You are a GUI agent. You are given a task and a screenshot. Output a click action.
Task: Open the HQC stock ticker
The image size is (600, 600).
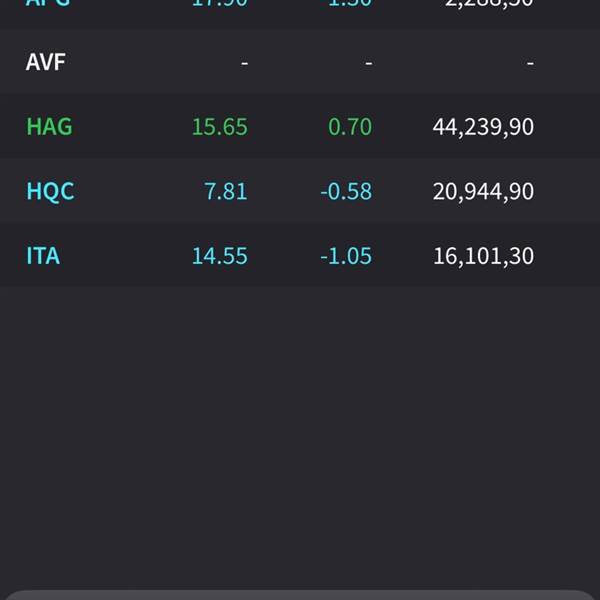coord(50,191)
